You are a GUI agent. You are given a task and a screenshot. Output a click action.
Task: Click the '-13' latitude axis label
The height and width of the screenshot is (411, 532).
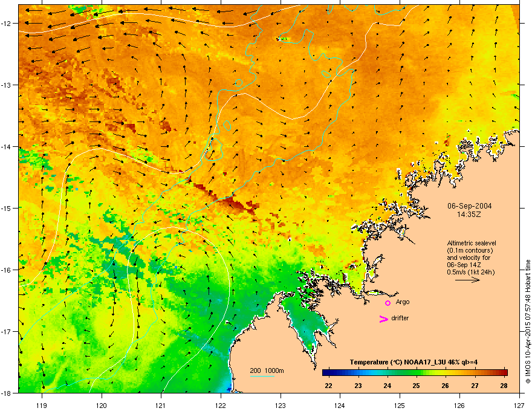pyautogui.click(x=7, y=85)
